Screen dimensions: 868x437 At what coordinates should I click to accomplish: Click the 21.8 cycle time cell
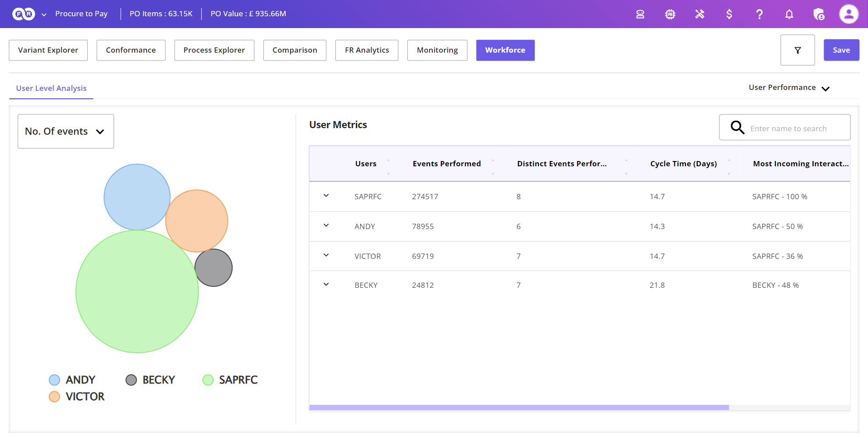coord(657,285)
